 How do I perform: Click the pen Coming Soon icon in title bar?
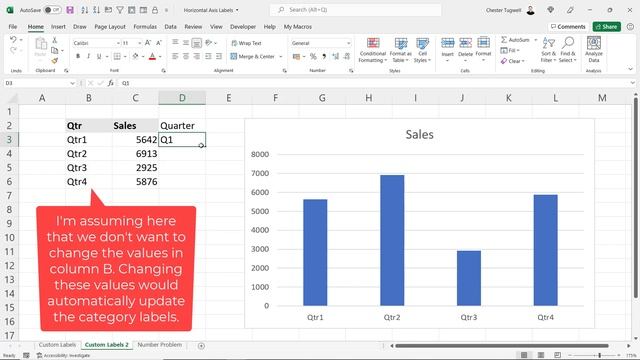[570, 10]
